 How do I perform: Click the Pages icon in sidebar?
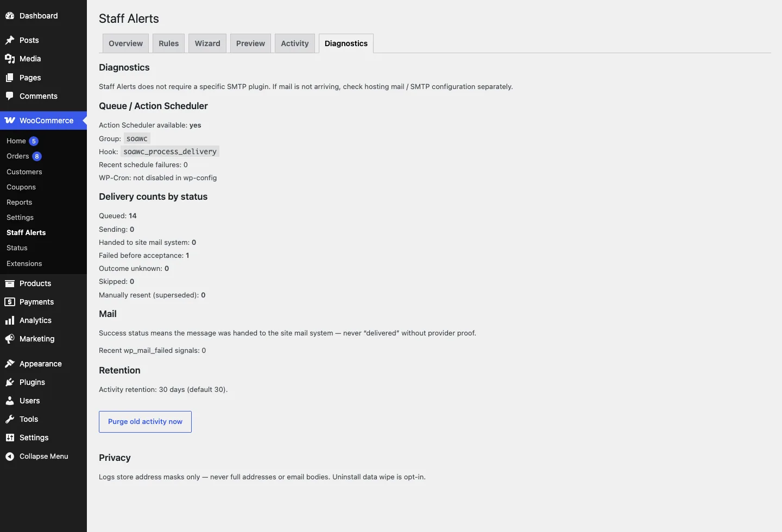click(10, 78)
